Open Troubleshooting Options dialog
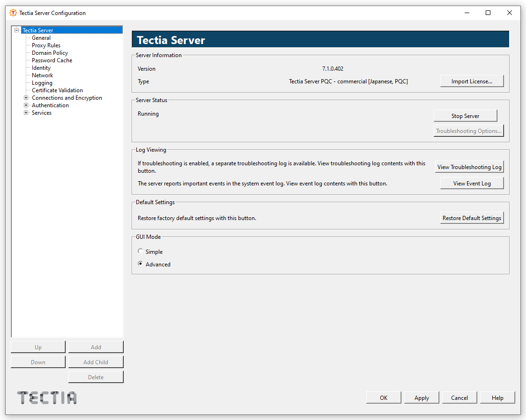The width and height of the screenshot is (526, 420). [x=469, y=131]
